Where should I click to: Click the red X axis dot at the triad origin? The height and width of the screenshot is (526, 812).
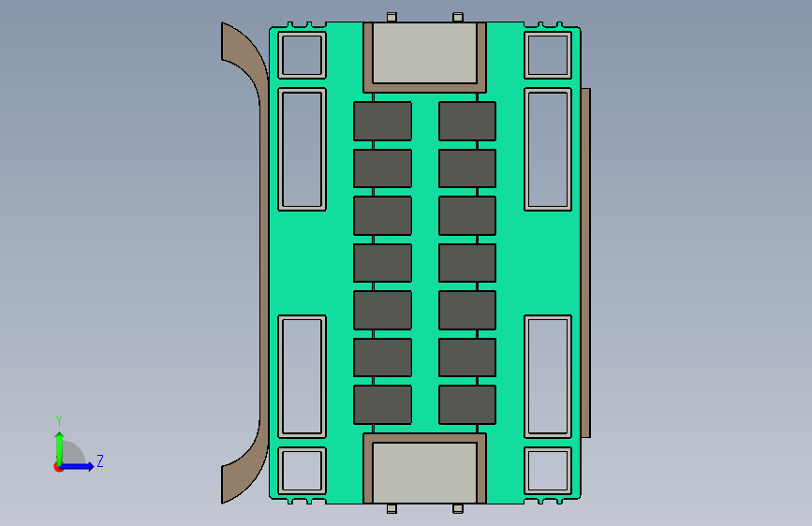click(58, 467)
